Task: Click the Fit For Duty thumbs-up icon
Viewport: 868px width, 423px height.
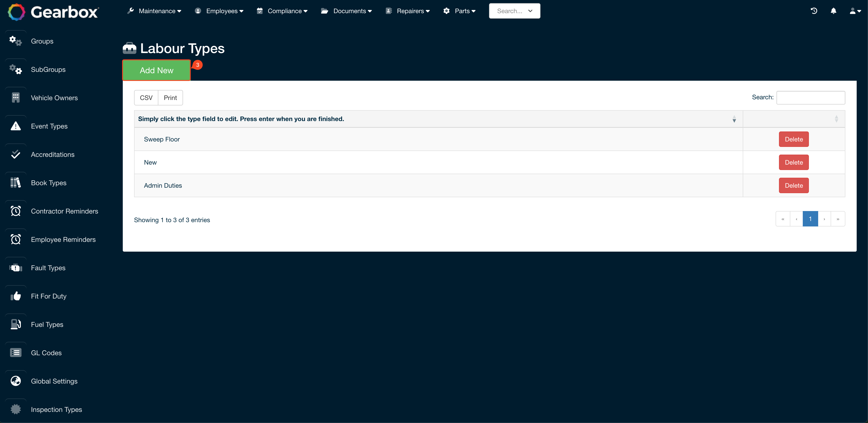Action: pos(15,296)
